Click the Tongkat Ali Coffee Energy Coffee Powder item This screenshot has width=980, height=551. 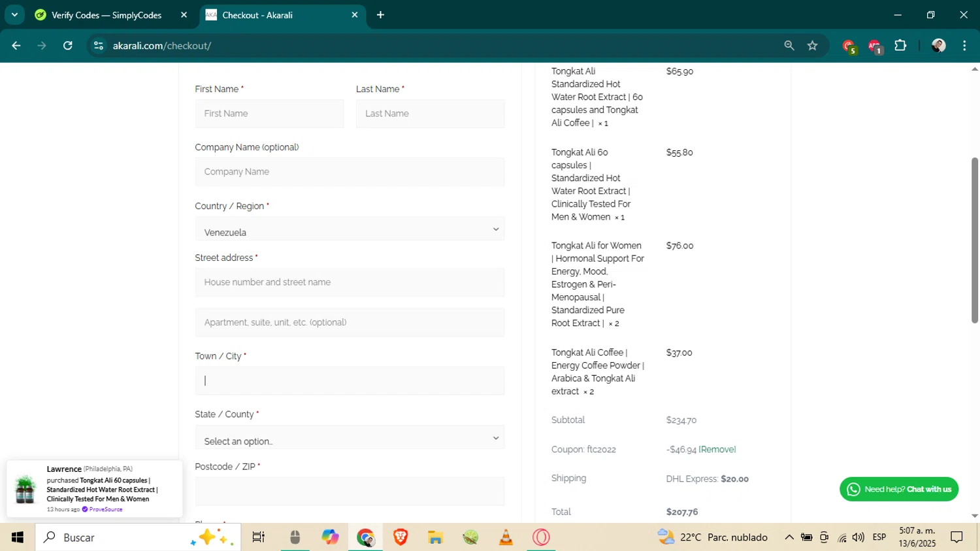coord(598,372)
